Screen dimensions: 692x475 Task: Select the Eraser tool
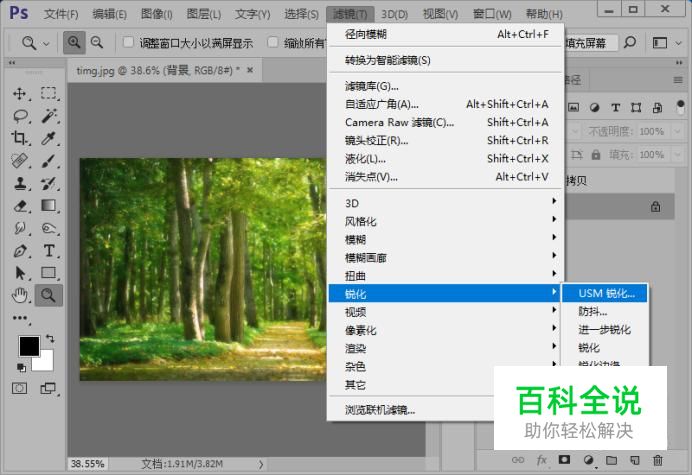(x=20, y=206)
